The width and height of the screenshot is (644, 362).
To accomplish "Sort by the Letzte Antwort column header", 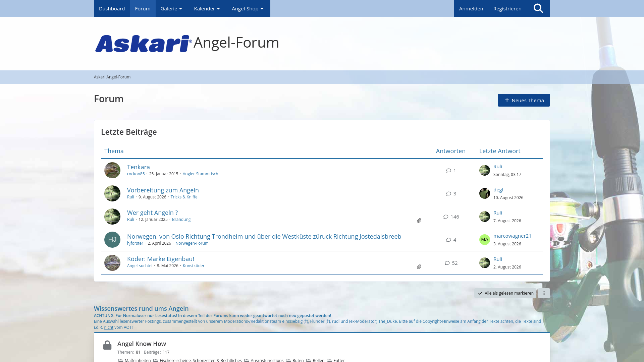I will click(500, 151).
